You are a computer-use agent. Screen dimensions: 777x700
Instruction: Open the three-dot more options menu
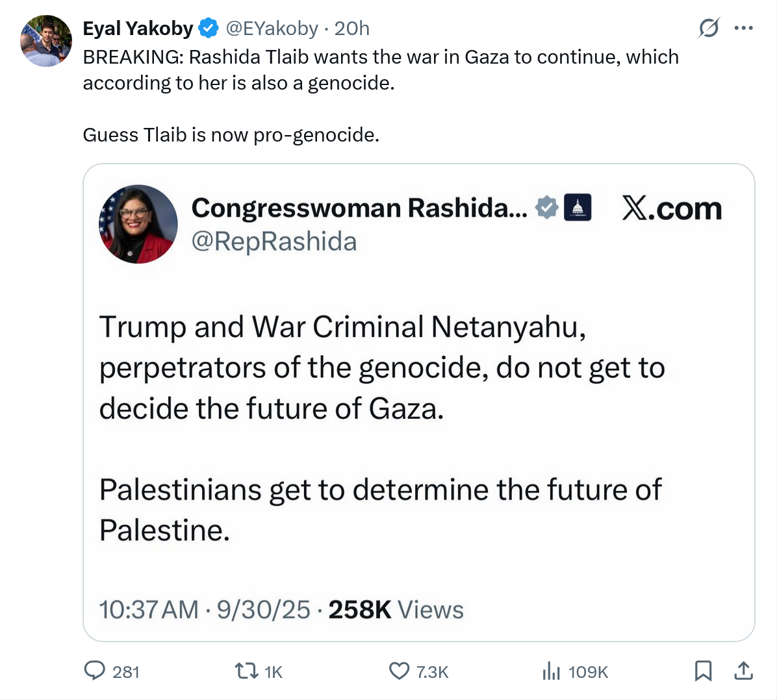(743, 29)
